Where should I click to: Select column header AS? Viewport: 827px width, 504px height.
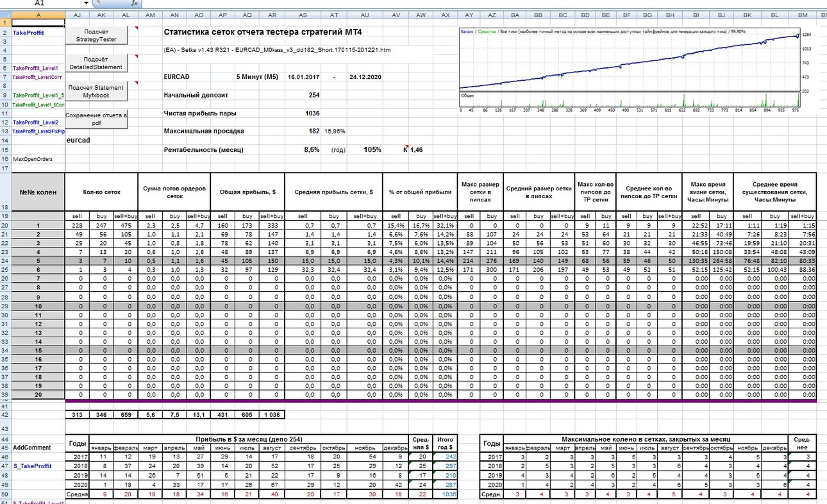pyautogui.click(x=303, y=13)
